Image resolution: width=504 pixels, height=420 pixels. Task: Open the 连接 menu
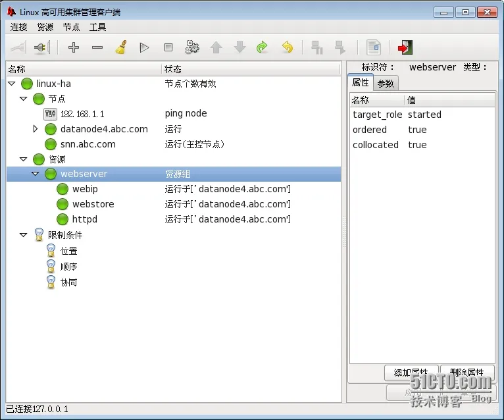click(x=18, y=28)
